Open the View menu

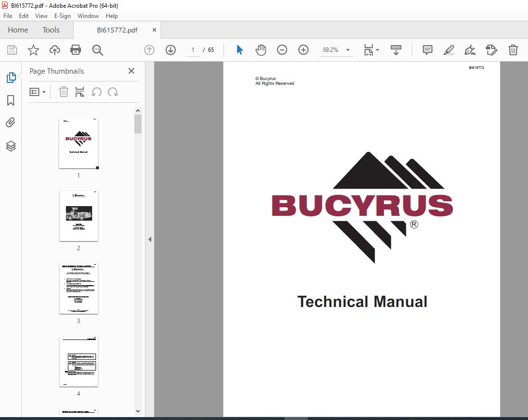click(x=41, y=16)
